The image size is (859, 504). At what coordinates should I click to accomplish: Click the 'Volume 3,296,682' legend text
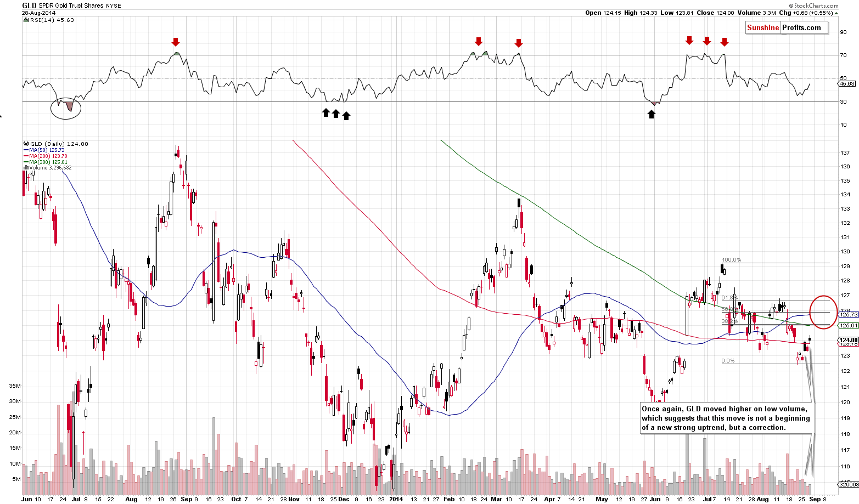pos(50,168)
